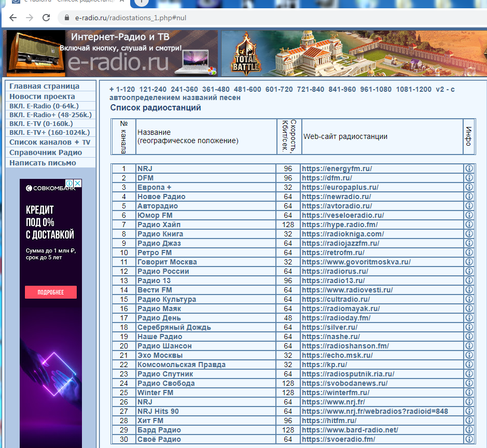Open info icon for Европа + row
Image resolution: width=487 pixels, height=448 pixels.
469,187
